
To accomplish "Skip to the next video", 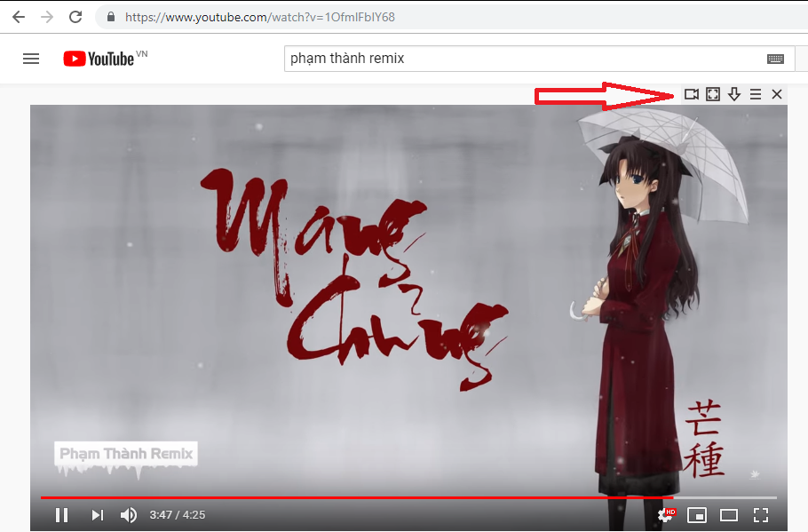I will click(x=98, y=515).
